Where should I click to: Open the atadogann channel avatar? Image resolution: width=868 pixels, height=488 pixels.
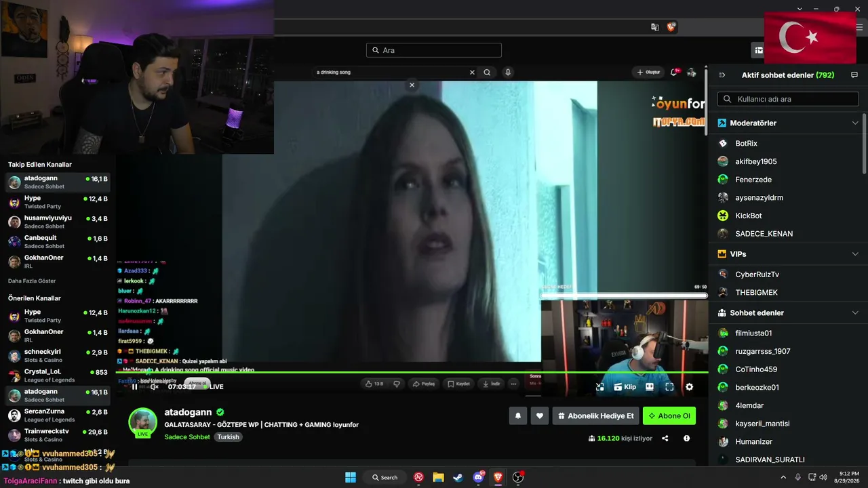(x=143, y=422)
